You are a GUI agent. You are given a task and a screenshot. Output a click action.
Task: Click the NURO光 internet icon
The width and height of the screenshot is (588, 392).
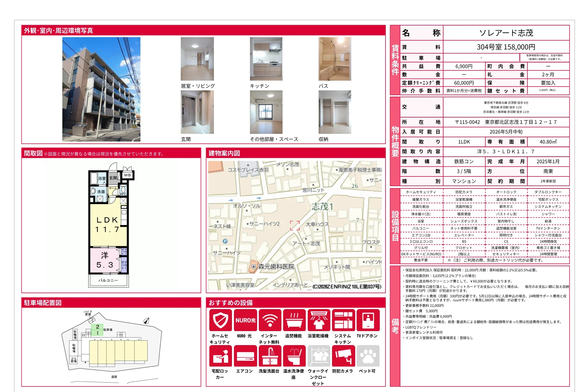245,320
